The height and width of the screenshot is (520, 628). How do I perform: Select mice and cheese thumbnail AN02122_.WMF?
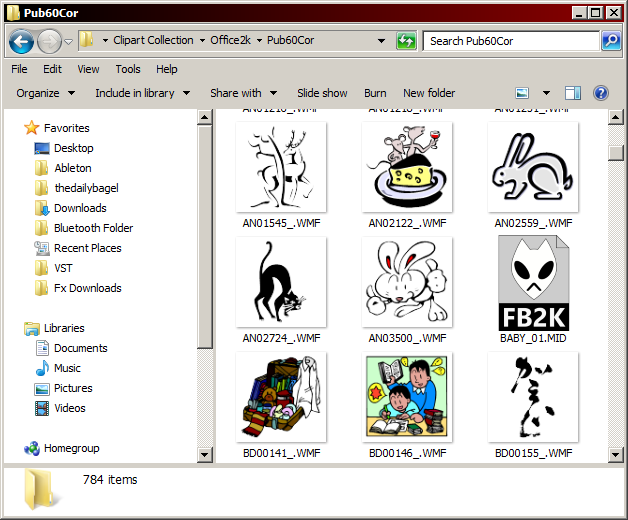[x=407, y=167]
